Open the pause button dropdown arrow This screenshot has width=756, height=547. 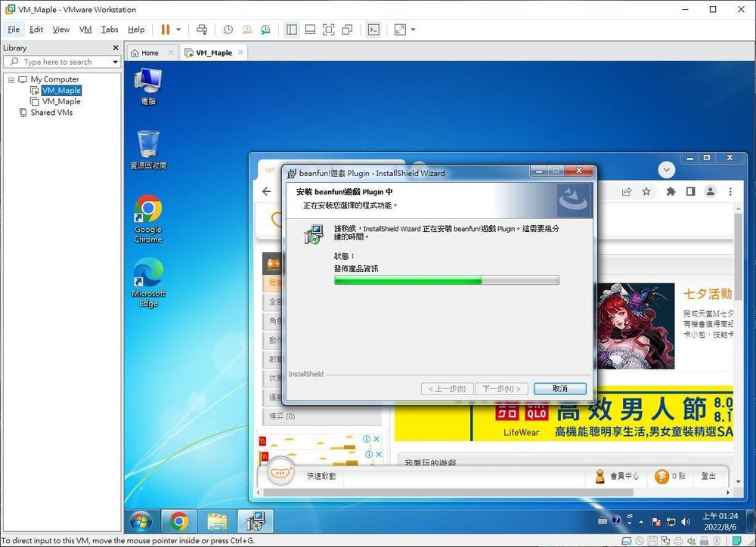click(178, 29)
